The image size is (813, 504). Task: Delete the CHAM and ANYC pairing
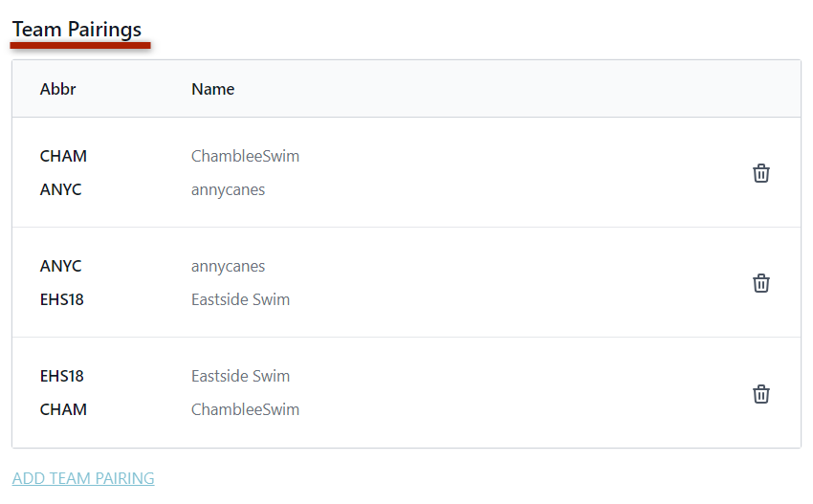click(760, 173)
